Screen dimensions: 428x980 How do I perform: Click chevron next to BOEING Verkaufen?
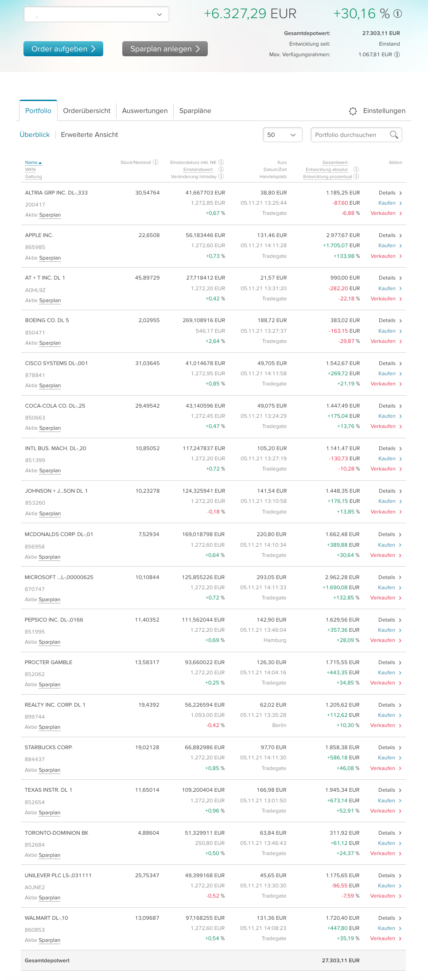(401, 342)
